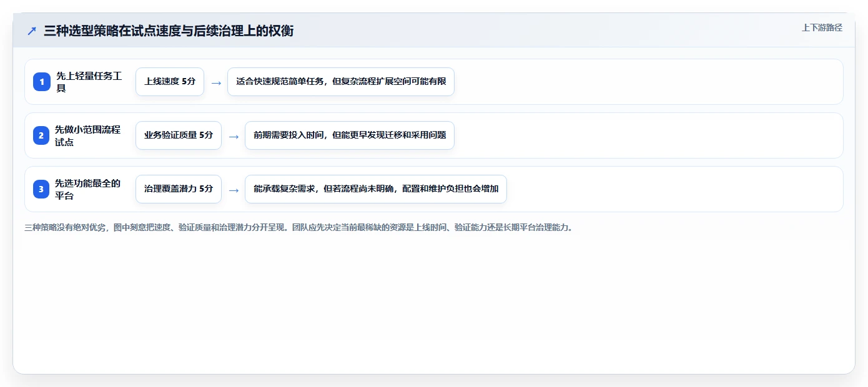Click the 上下游路径 label in the header

(822, 27)
